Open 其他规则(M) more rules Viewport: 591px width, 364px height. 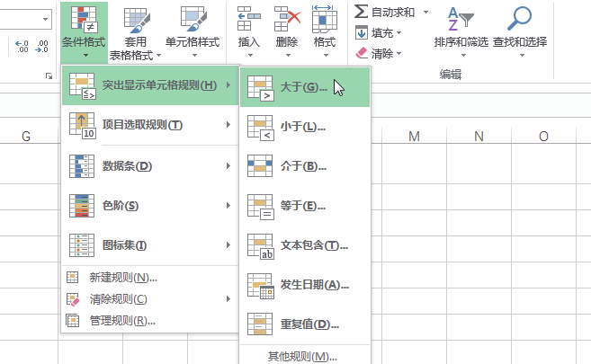click(x=305, y=356)
